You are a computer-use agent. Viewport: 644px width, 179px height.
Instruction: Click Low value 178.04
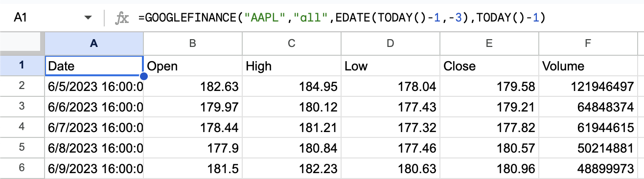pos(391,87)
